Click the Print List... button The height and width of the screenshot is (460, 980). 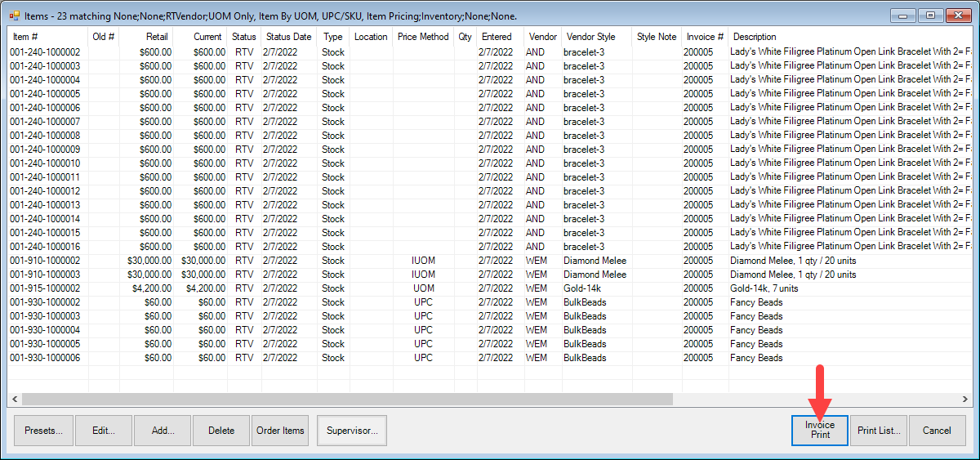(879, 431)
